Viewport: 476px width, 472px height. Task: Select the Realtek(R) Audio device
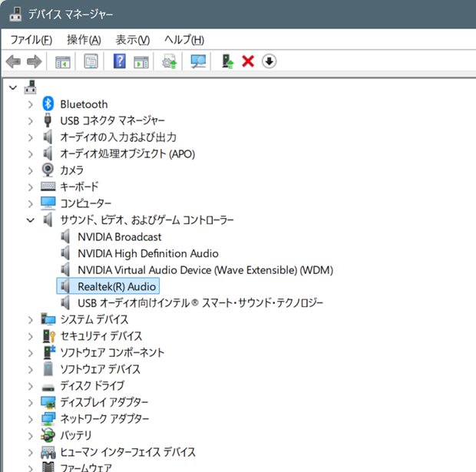pyautogui.click(x=117, y=286)
